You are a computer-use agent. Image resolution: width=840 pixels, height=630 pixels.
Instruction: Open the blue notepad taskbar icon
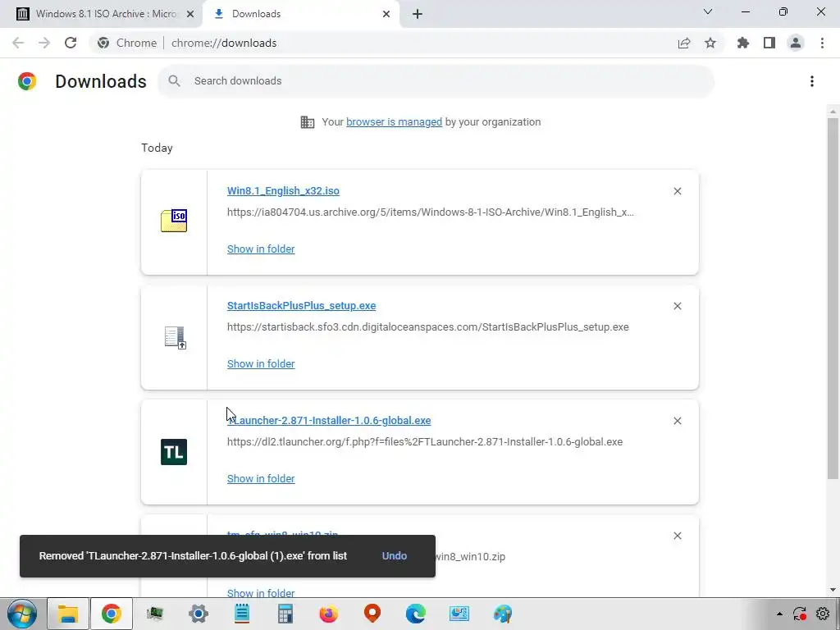click(x=242, y=614)
